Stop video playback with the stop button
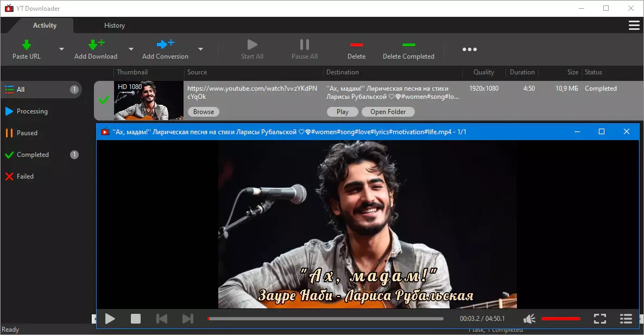The width and height of the screenshot is (644, 335). coord(136,319)
